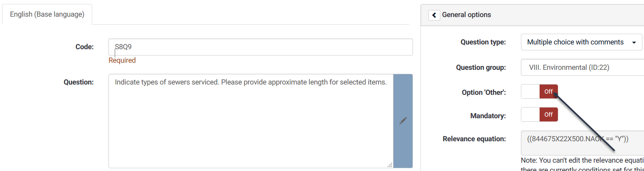This screenshot has width=644, height=171.
Task: Toggle the Option 'Other' switch
Action: [539, 92]
